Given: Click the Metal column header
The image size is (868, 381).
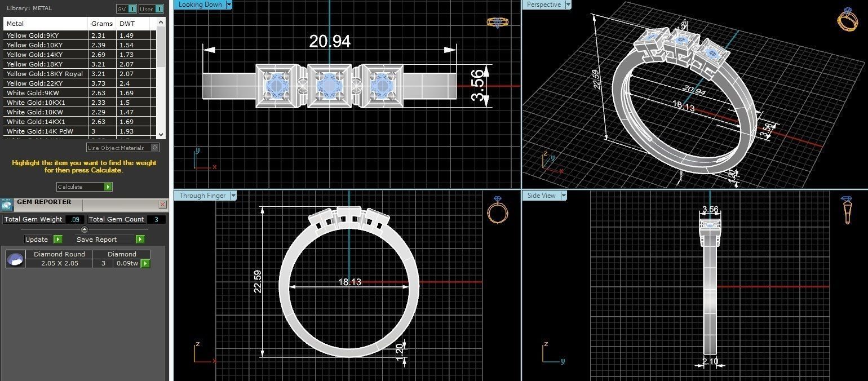Looking at the screenshot, I should [46, 24].
